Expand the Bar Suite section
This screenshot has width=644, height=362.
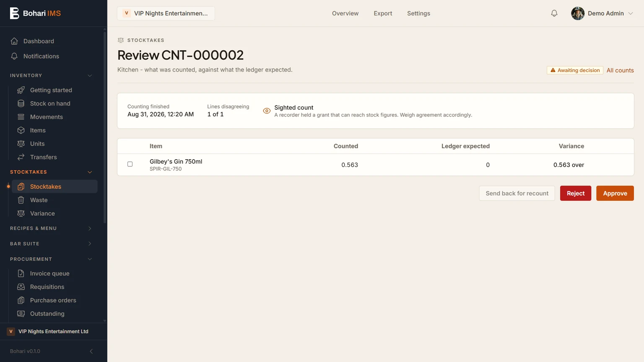[90, 244]
